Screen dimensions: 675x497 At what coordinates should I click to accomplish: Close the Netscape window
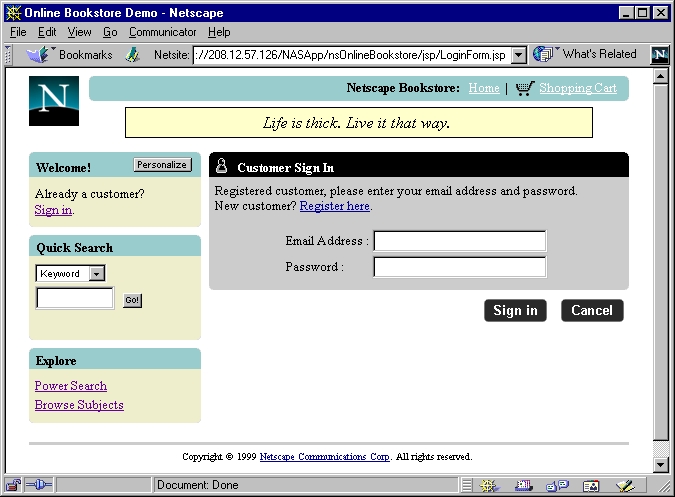tap(661, 13)
